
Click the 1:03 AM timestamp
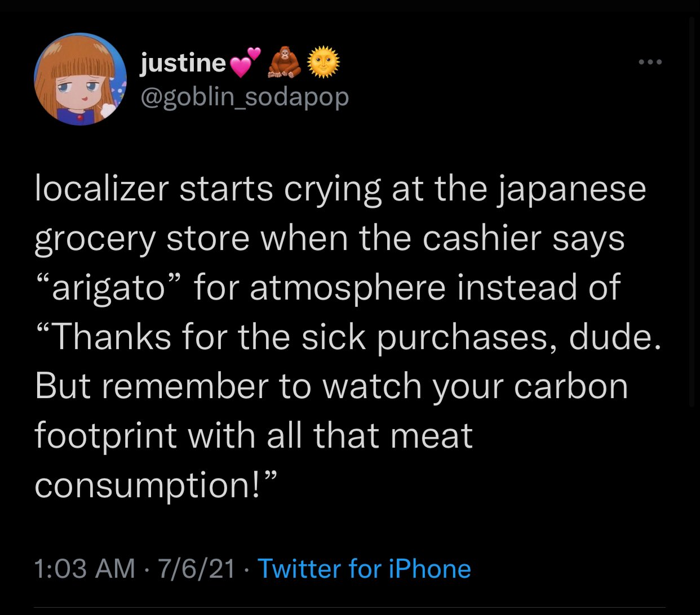click(x=85, y=568)
